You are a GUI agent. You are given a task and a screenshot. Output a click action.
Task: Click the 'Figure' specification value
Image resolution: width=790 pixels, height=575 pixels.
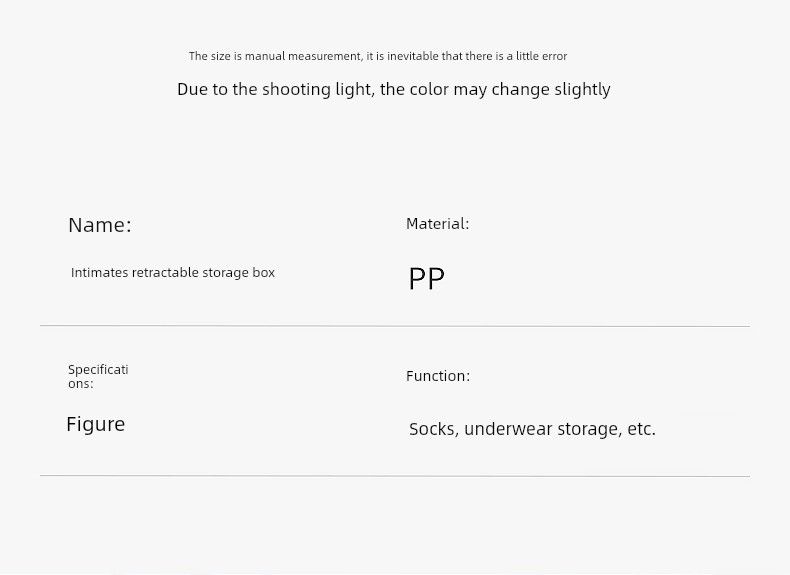(96, 425)
